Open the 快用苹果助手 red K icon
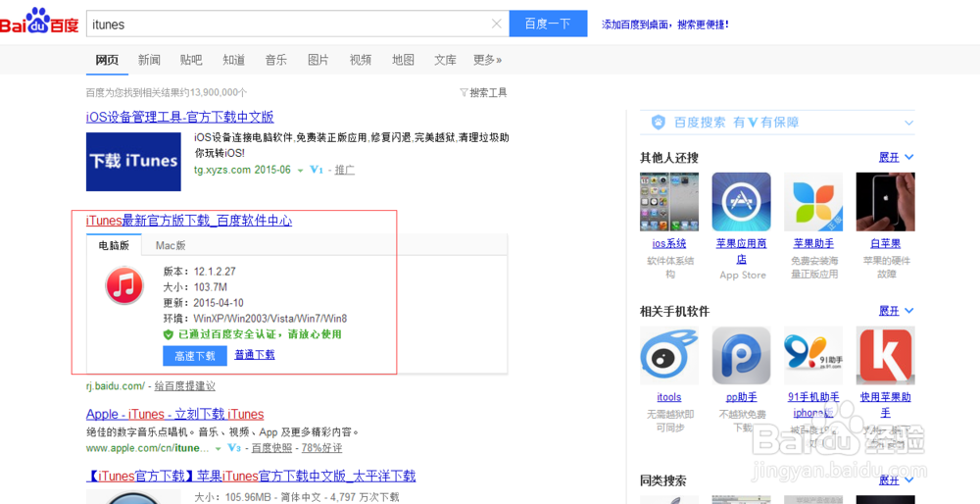Screen dimensions: 980x504 (x=885, y=355)
